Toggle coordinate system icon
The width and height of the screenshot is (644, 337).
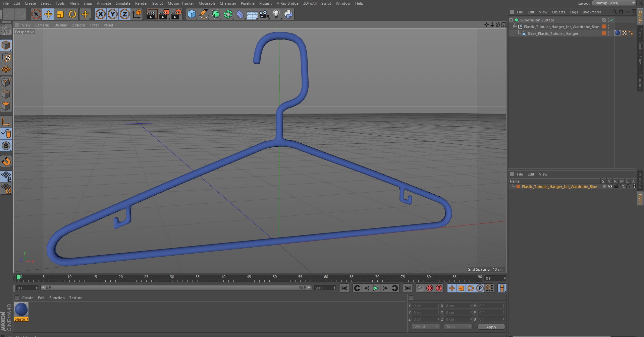(137, 14)
